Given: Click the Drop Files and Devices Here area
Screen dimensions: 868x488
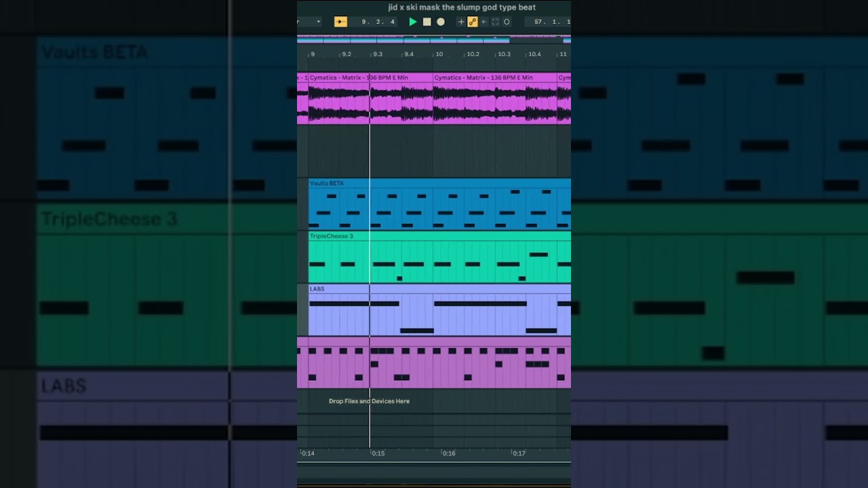Looking at the screenshot, I should point(369,401).
